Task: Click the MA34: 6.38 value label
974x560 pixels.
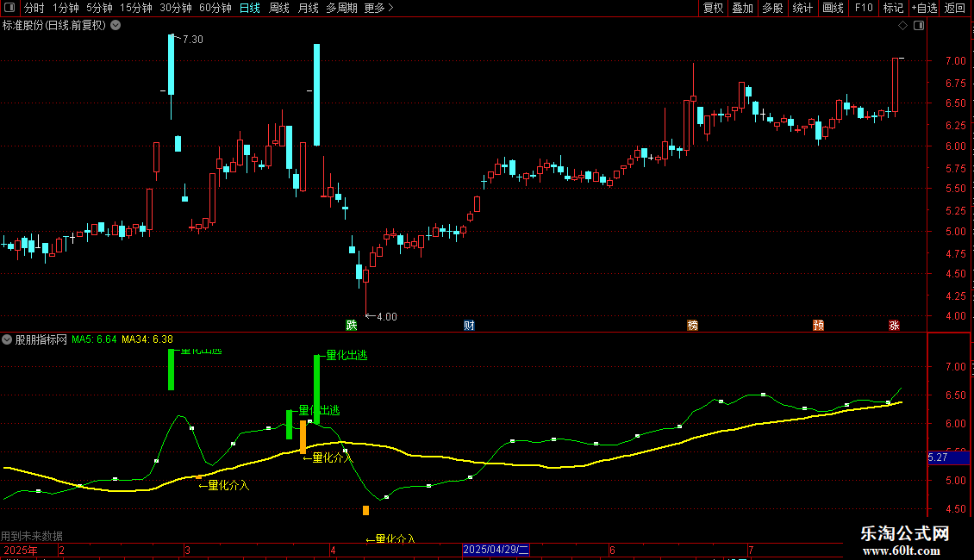Action: pos(147,339)
